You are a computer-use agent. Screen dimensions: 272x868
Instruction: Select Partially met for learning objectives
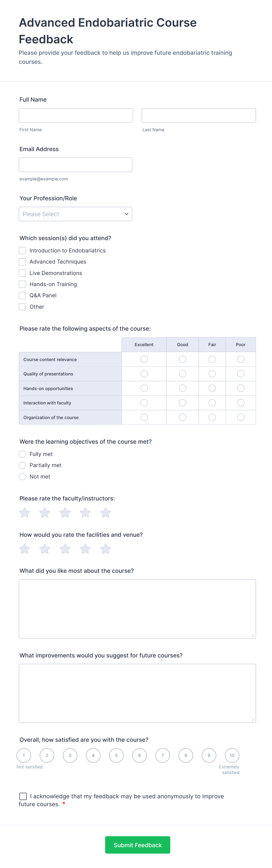coord(22,465)
